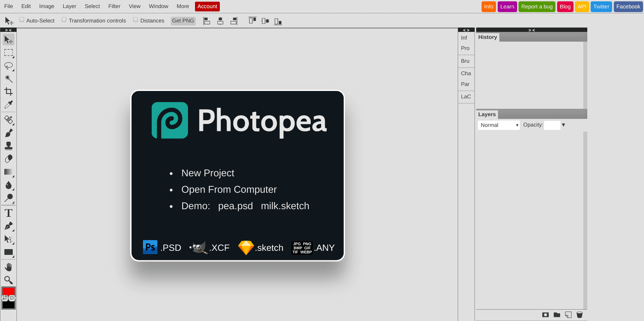
Task: Collapse the History and Layers panel column
Action: click(x=532, y=30)
